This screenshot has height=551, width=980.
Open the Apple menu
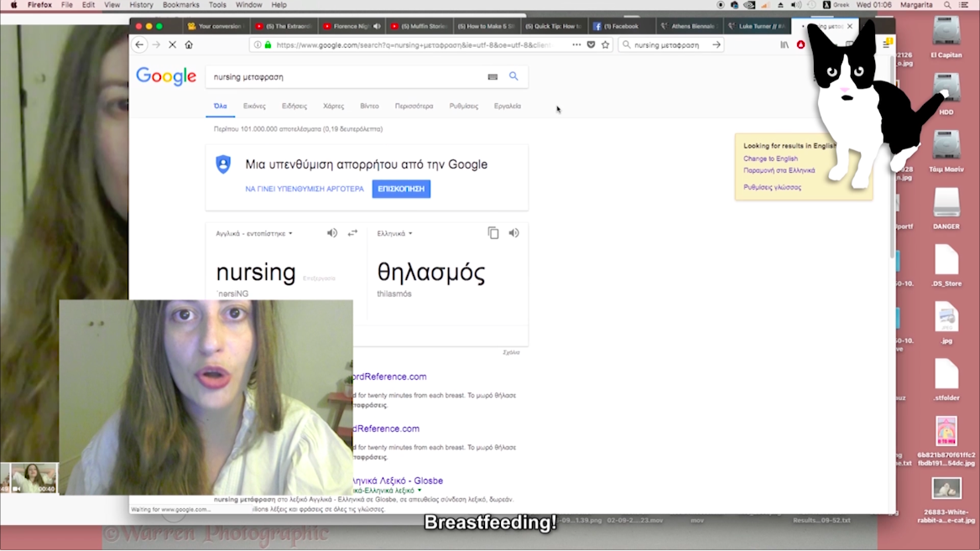[13, 5]
